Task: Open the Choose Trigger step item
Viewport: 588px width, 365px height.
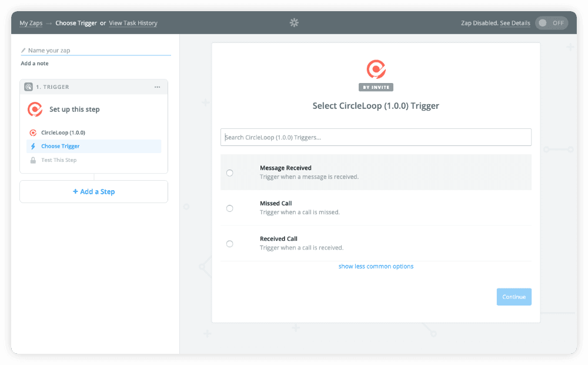Action: 93,146
